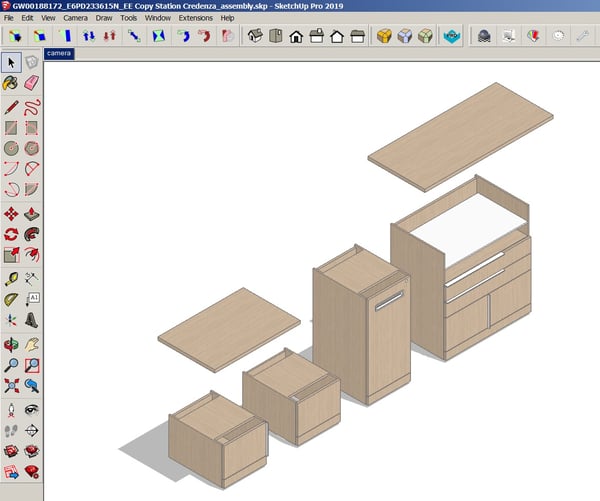Open the Extensions menu

point(195,18)
